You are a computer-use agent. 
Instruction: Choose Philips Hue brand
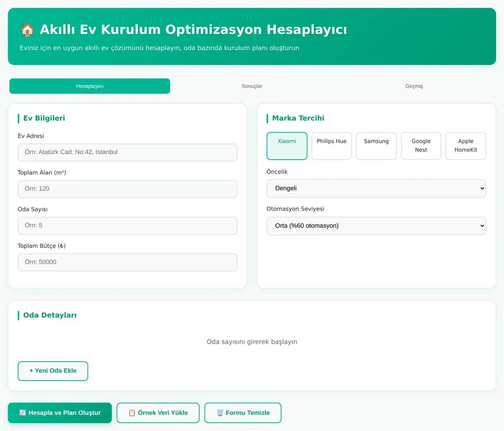tap(332, 146)
